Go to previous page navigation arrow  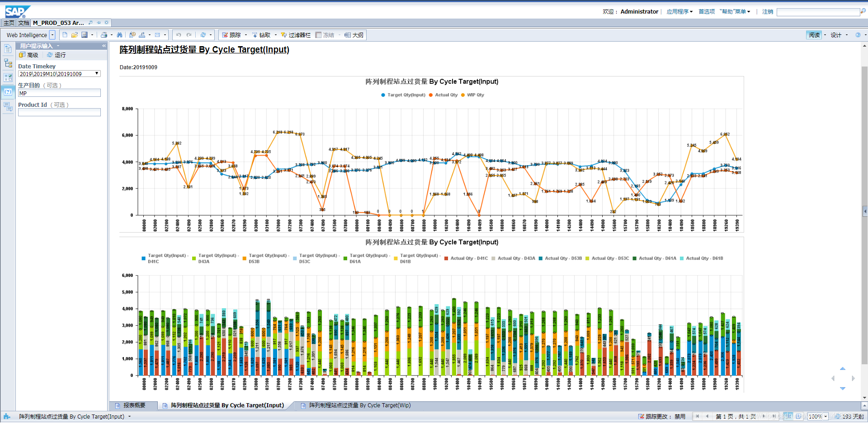coord(707,416)
